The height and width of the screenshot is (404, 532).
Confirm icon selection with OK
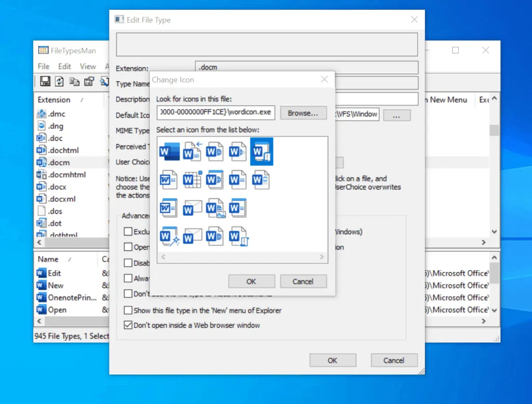251,281
